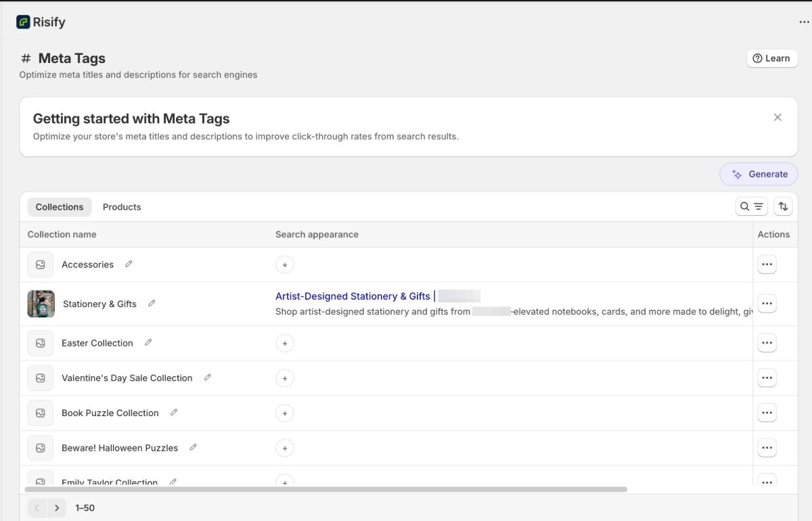Screen dimensions: 812x521
Task: Add search appearance for Easter Collection
Action: (285, 343)
